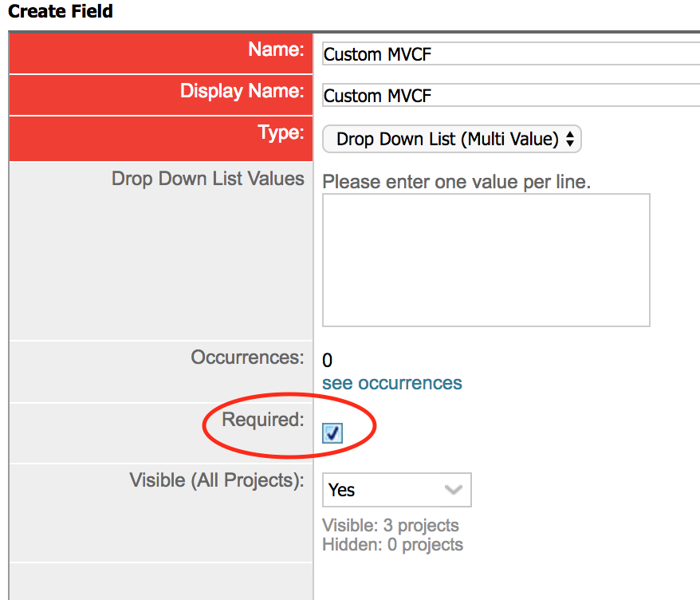Screen dimensions: 700x600
Task: Open the Type dropdown list
Action: pos(452,139)
